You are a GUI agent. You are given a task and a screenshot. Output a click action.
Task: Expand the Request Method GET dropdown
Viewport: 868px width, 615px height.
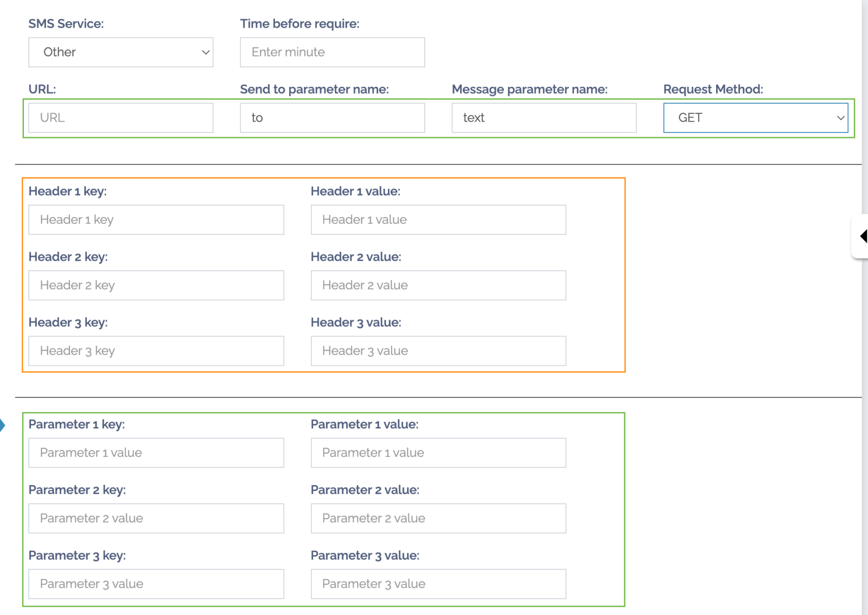pyautogui.click(x=755, y=118)
